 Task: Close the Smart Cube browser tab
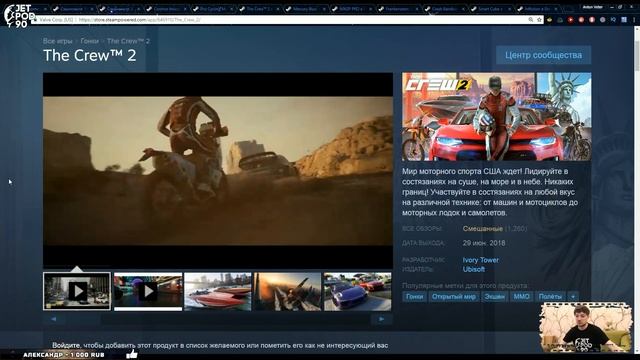(509, 9)
